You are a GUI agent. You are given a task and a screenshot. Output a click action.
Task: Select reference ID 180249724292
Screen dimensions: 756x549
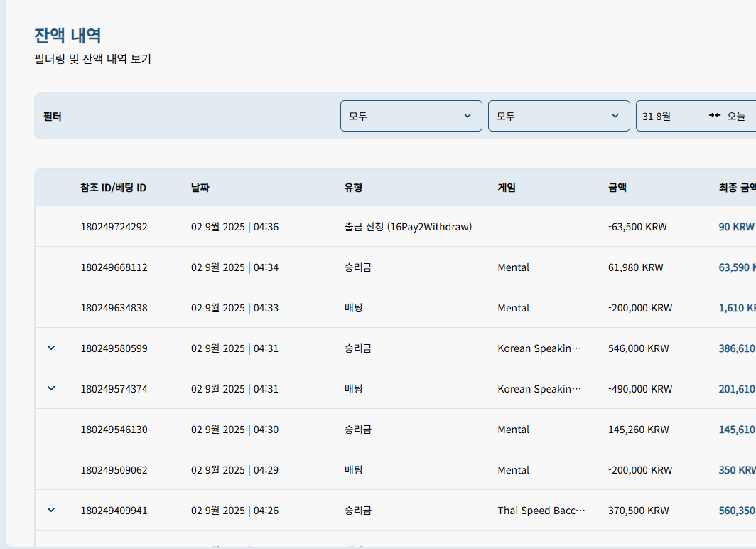click(x=114, y=227)
